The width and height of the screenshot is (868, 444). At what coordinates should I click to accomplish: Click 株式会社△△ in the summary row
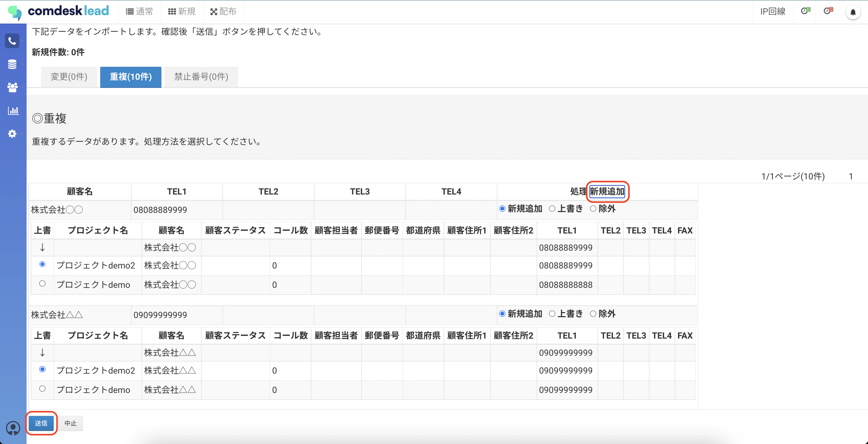[57, 315]
